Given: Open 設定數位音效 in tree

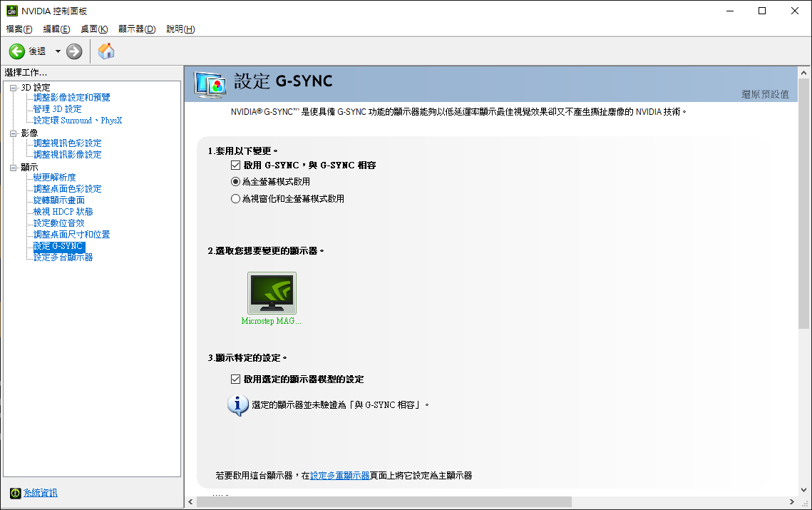Looking at the screenshot, I should (x=59, y=223).
